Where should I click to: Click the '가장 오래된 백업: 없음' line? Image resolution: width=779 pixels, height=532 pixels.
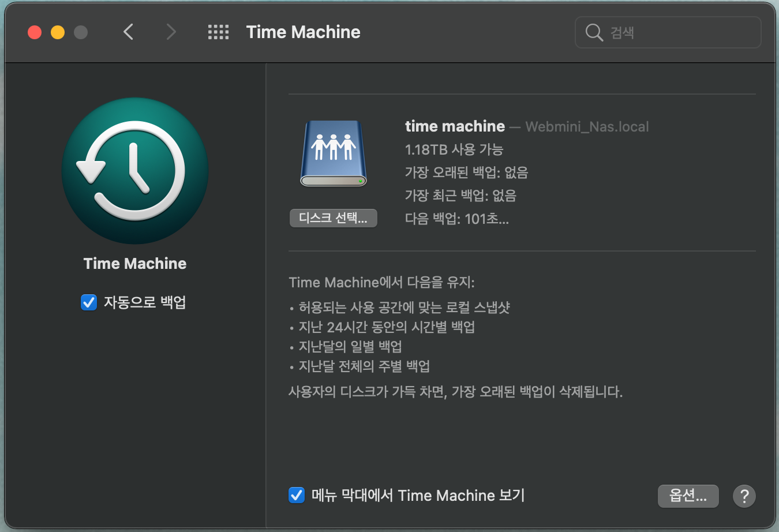click(x=466, y=173)
